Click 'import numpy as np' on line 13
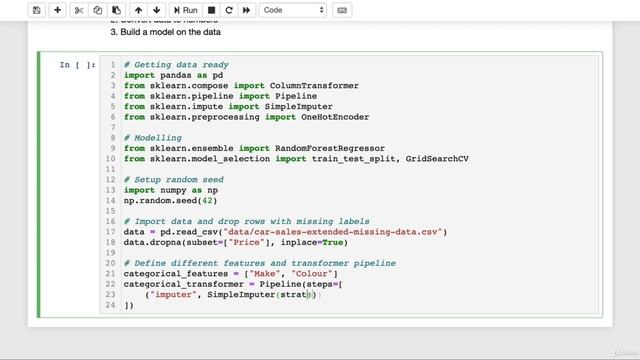The image size is (640, 360). pos(171,190)
